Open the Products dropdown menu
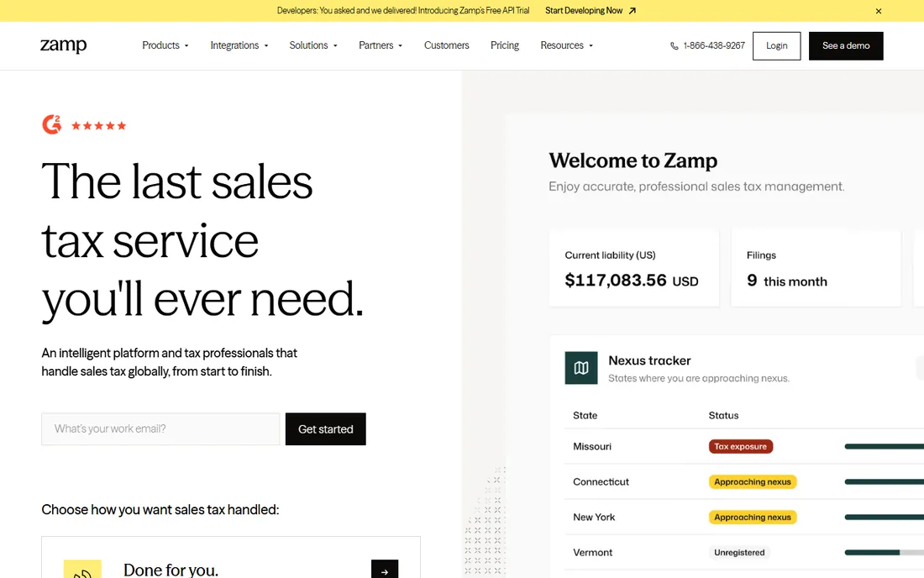The width and height of the screenshot is (924, 578). 165,45
